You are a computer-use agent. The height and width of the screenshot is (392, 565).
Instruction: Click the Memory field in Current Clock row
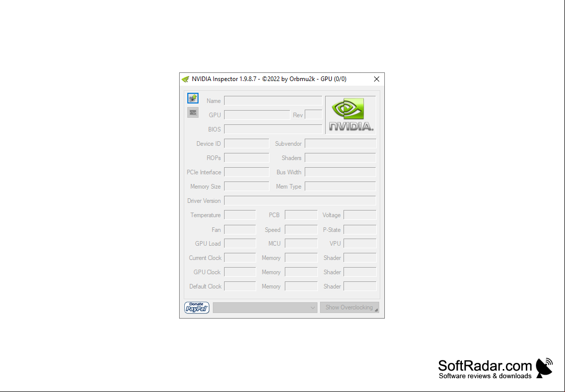coord(301,258)
